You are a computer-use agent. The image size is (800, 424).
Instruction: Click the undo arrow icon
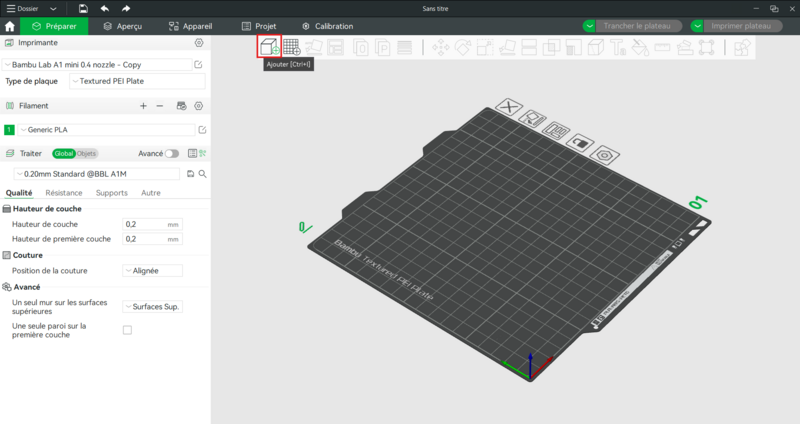[x=104, y=8]
